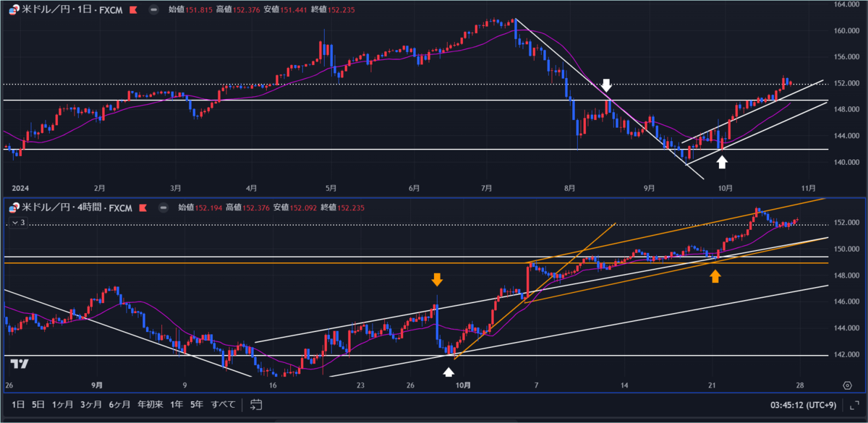The image size is (868, 423).
Task: Click the 11月 label on the daily time axis
Action: coord(808,187)
